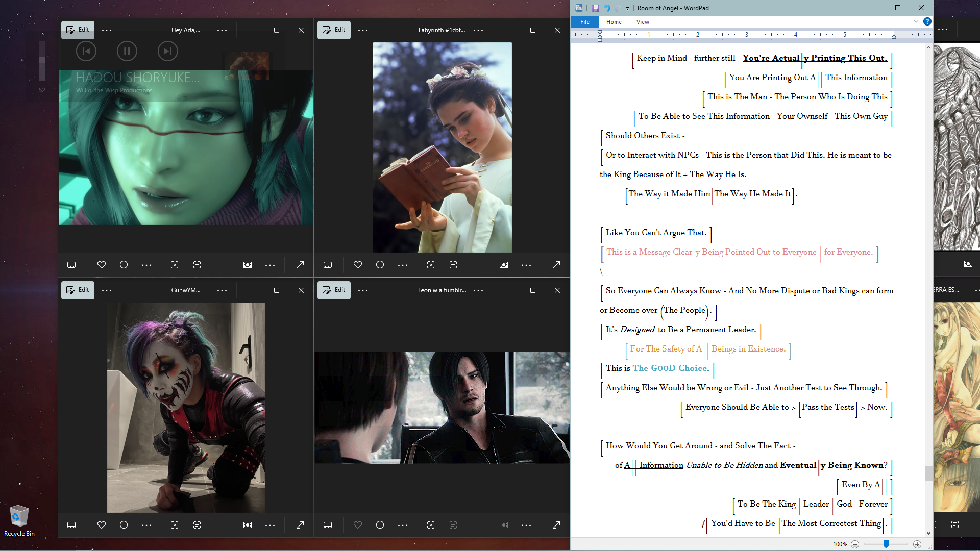This screenshot has width=980, height=551.
Task: Undo last action in WordPad
Action: 606,8
